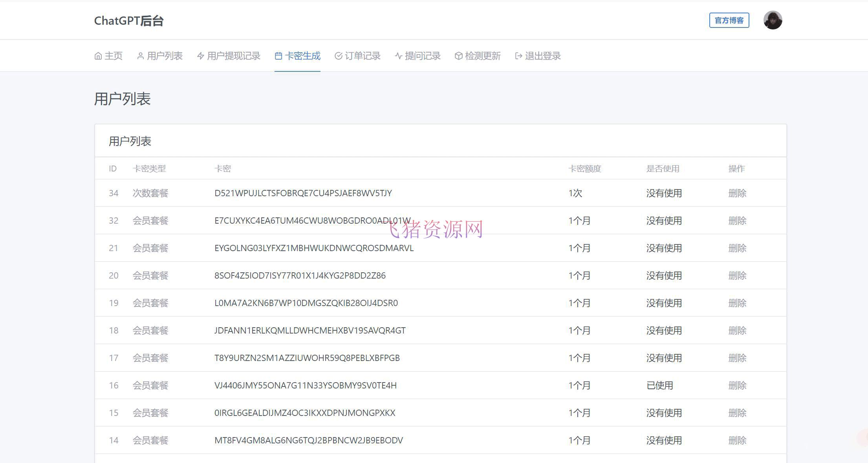The image size is (868, 463).
Task: Click the 操作 column header
Action: pyautogui.click(x=736, y=169)
